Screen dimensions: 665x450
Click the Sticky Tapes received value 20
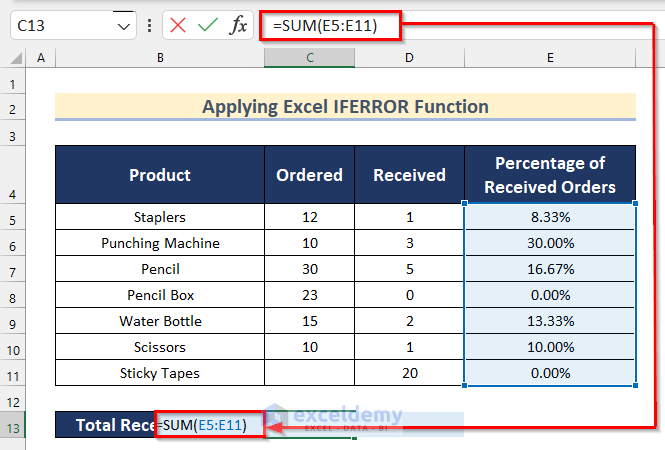tap(409, 373)
